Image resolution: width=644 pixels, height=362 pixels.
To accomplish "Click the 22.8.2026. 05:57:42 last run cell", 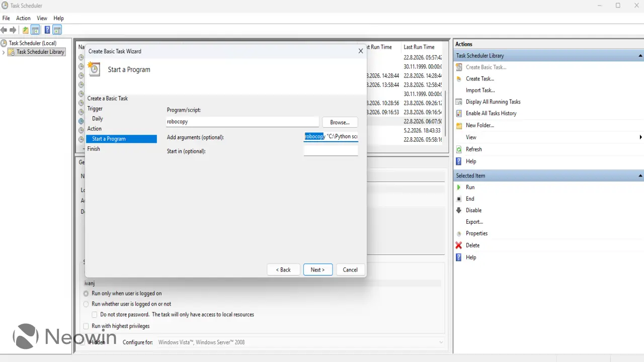I will (422, 57).
